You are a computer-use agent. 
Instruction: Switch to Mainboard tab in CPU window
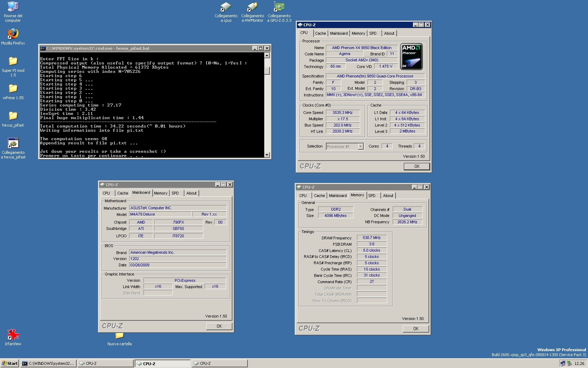(339, 33)
